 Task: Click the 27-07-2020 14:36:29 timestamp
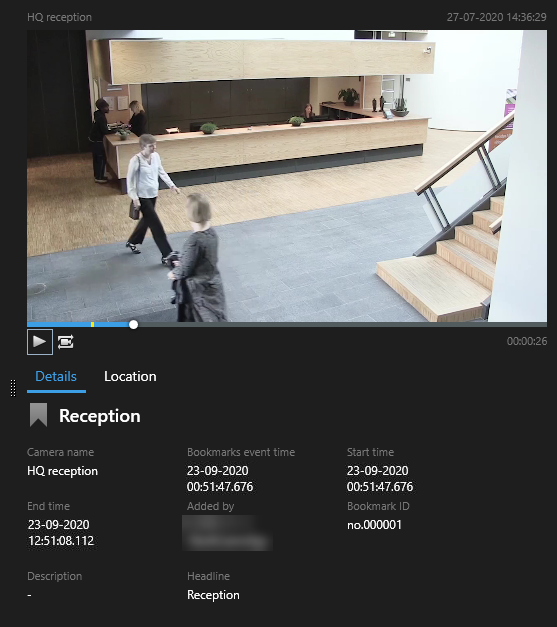click(496, 17)
